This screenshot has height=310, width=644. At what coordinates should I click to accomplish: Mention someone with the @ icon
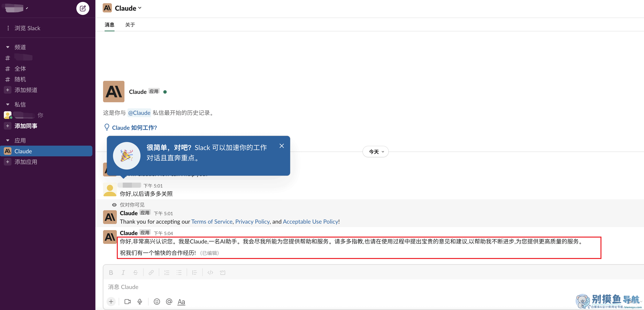[169, 301]
